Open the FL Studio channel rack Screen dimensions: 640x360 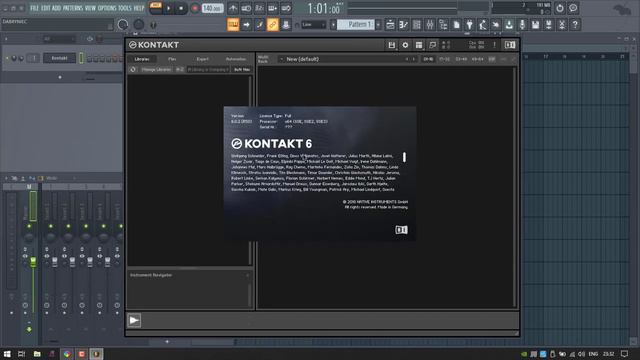tap(417, 25)
